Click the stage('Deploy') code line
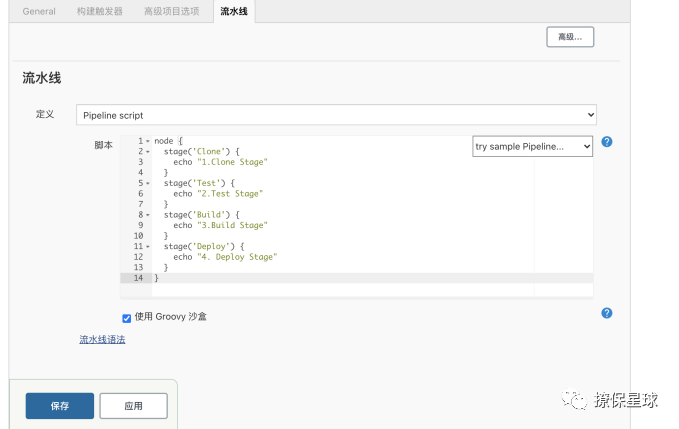The height and width of the screenshot is (429, 679). point(204,246)
